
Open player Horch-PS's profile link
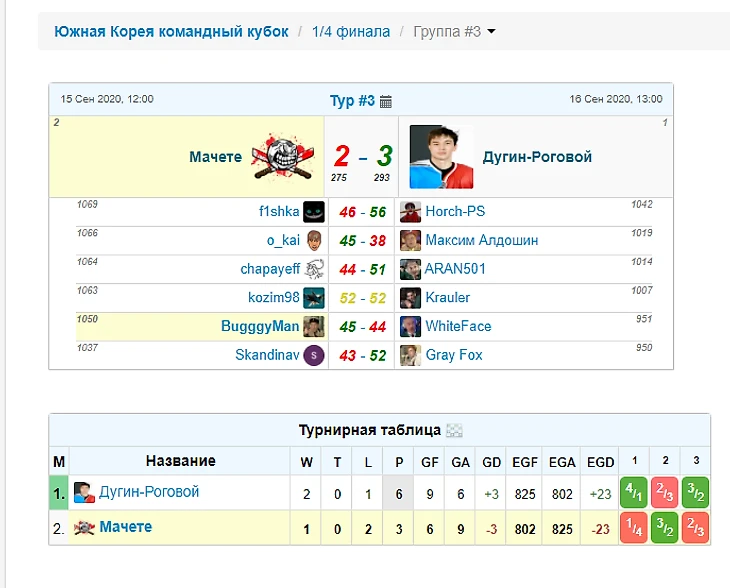[455, 211]
